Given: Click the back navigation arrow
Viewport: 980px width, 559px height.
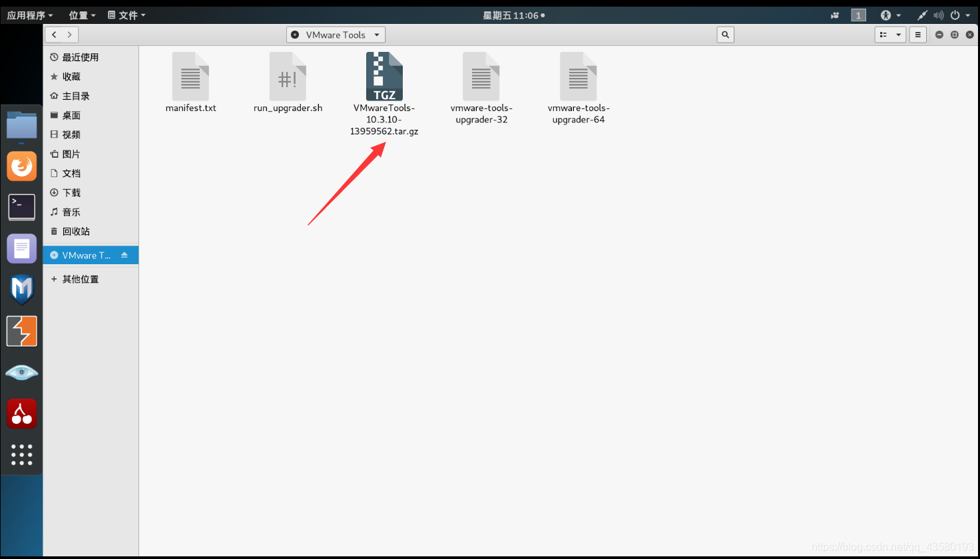Looking at the screenshot, I should point(54,35).
